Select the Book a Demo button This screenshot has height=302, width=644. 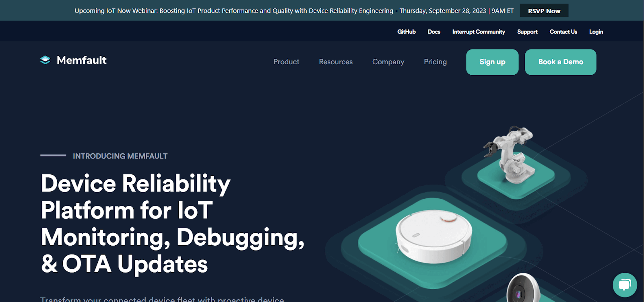coord(560,62)
